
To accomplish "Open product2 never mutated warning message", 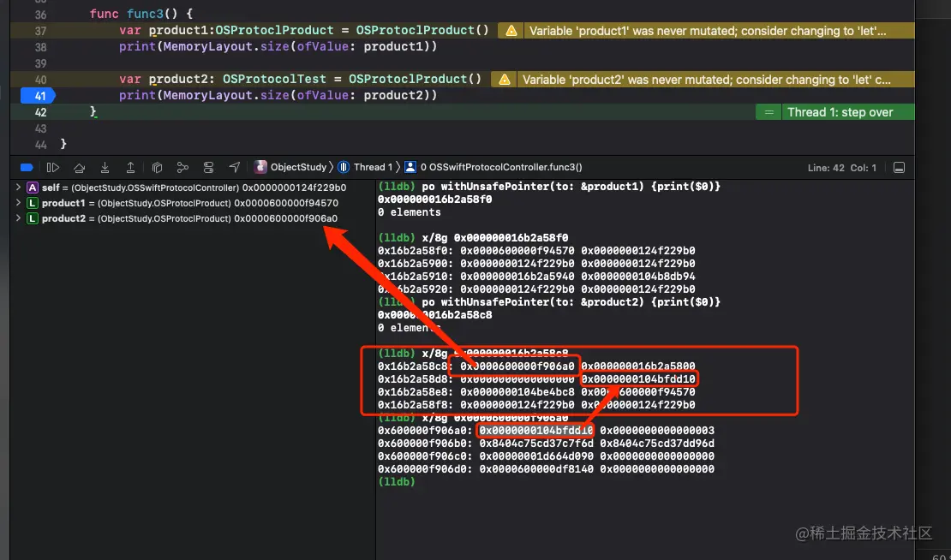I will click(707, 80).
